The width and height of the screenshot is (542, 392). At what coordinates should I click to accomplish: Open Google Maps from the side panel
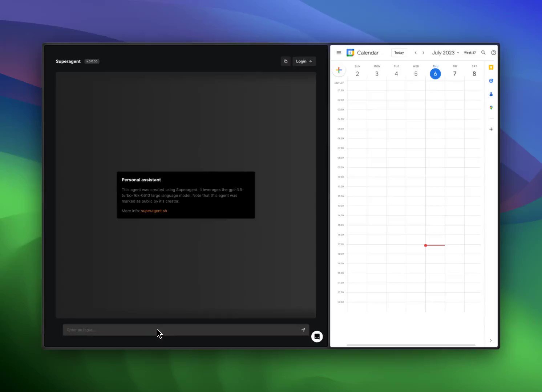pos(491,108)
